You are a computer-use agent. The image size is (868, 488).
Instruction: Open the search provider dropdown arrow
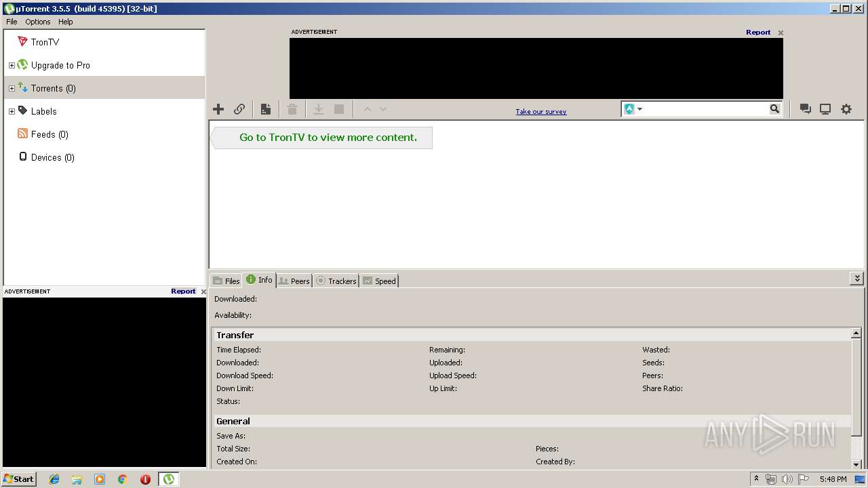pos(639,109)
